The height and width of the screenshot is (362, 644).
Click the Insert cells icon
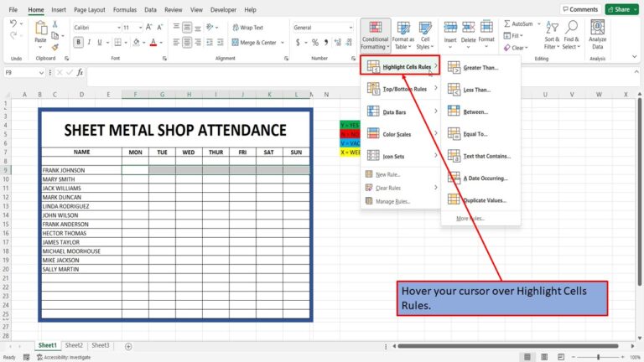(450, 28)
